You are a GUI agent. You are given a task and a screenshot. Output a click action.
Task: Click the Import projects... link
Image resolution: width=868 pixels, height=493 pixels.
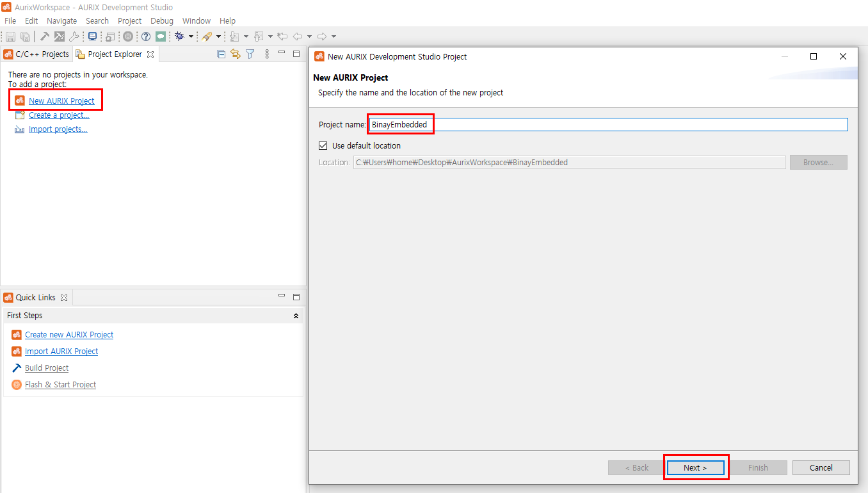coord(58,129)
